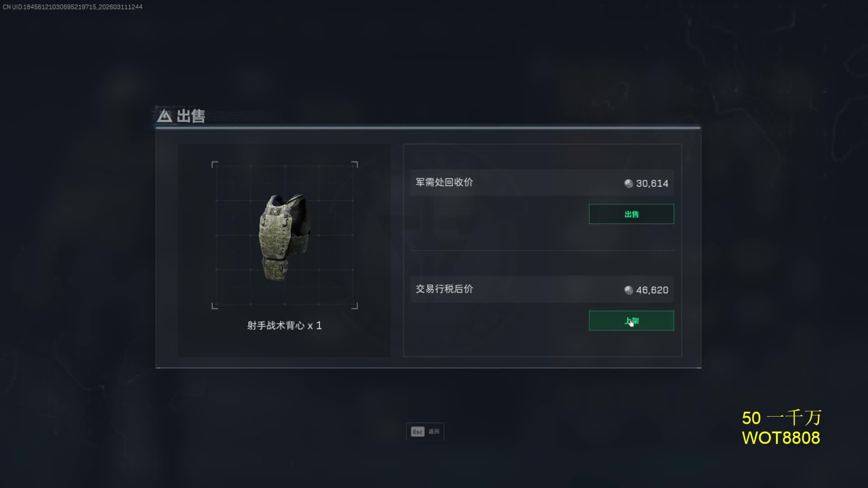The image size is (868, 488).
Task: Click the 46,620 after-tax price value
Action: (652, 290)
